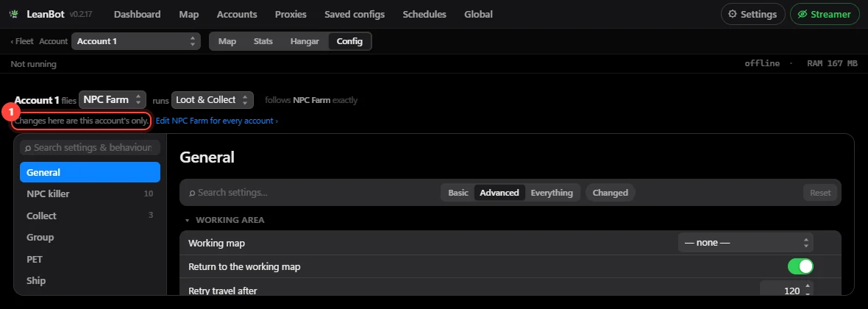Open the NPC Farm profile dropdown
Screen dimensions: 868x309
click(113, 99)
